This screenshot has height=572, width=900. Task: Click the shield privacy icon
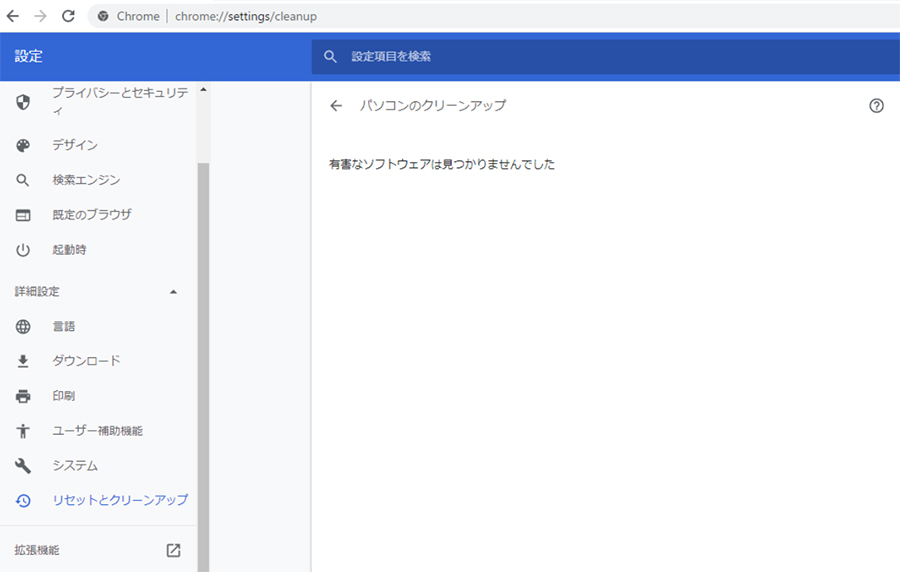(x=23, y=102)
